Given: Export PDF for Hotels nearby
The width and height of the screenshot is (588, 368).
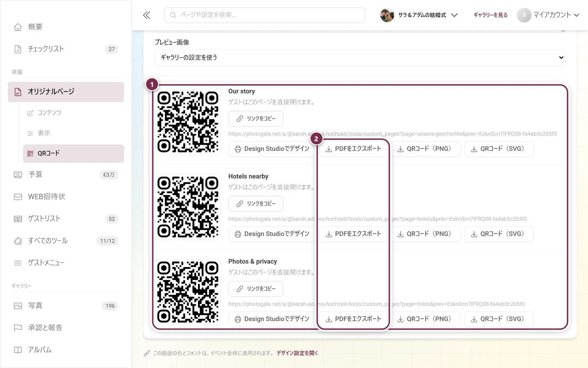Looking at the screenshot, I should 353,234.
